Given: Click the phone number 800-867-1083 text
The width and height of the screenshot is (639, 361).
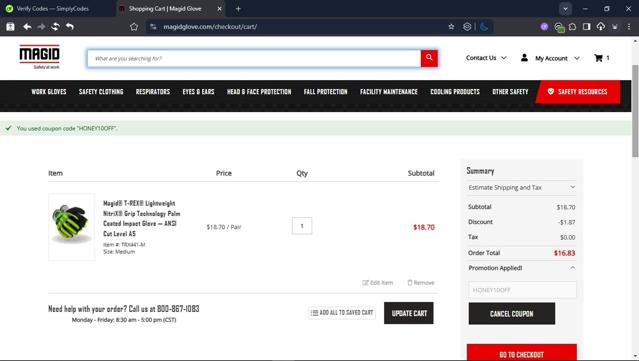Looking at the screenshot, I should click(178, 309).
